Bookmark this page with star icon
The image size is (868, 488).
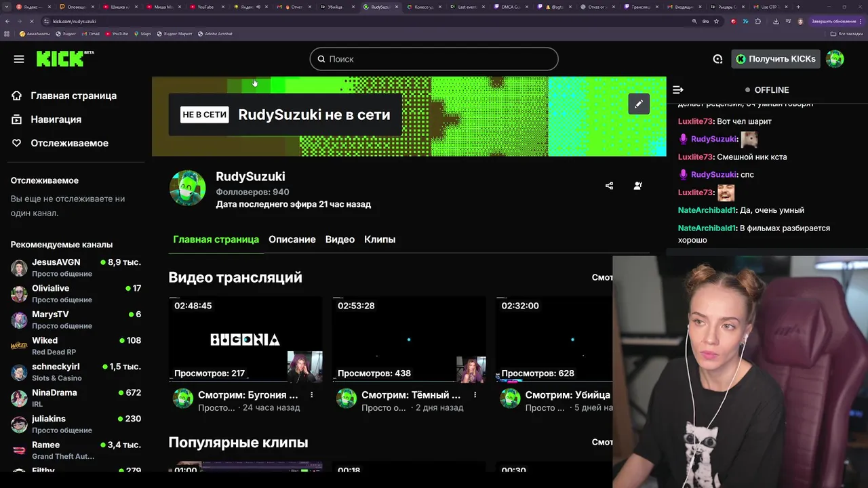(716, 21)
